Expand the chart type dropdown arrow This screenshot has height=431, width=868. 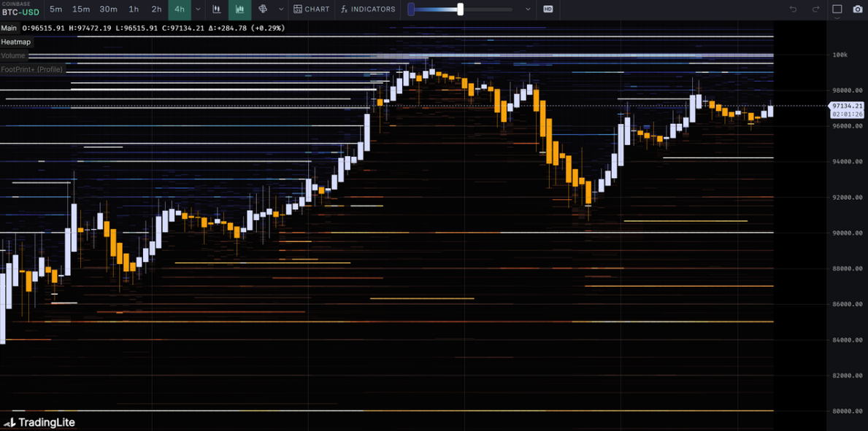pos(281,9)
